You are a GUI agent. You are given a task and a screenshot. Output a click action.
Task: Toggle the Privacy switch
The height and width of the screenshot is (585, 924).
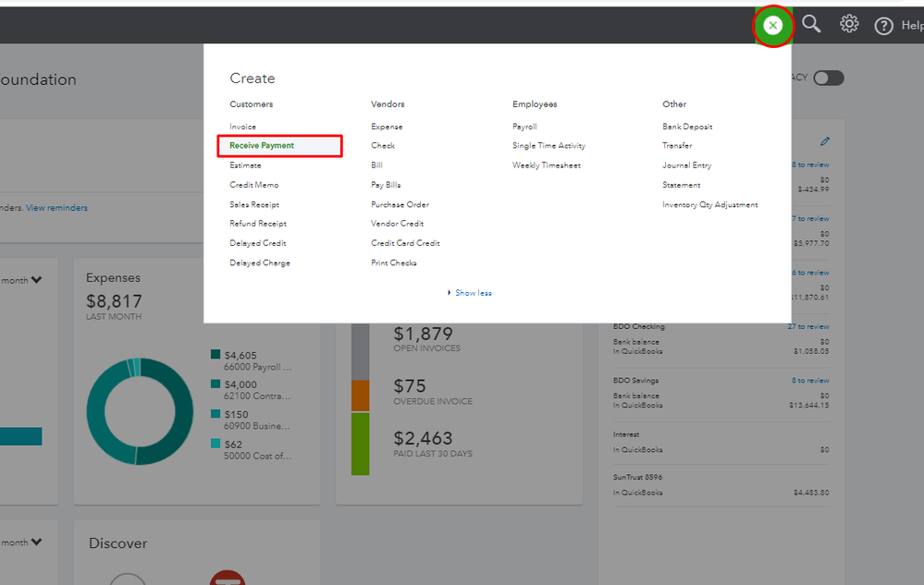click(829, 79)
